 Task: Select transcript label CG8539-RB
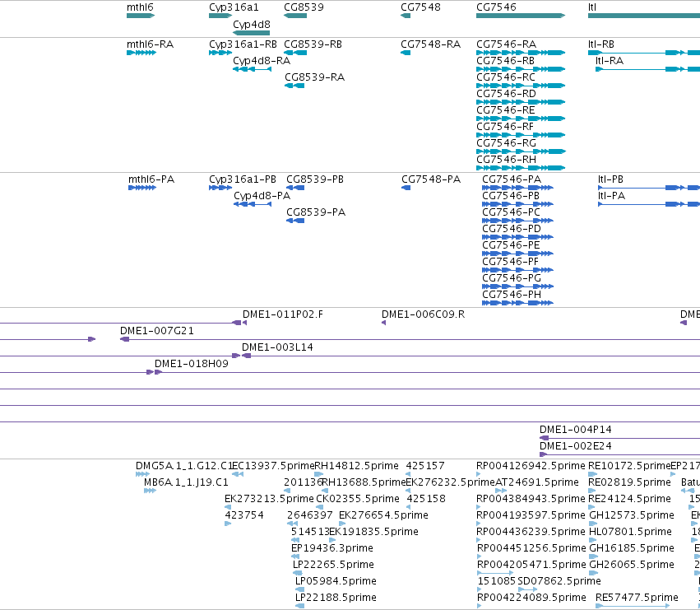click(313, 44)
